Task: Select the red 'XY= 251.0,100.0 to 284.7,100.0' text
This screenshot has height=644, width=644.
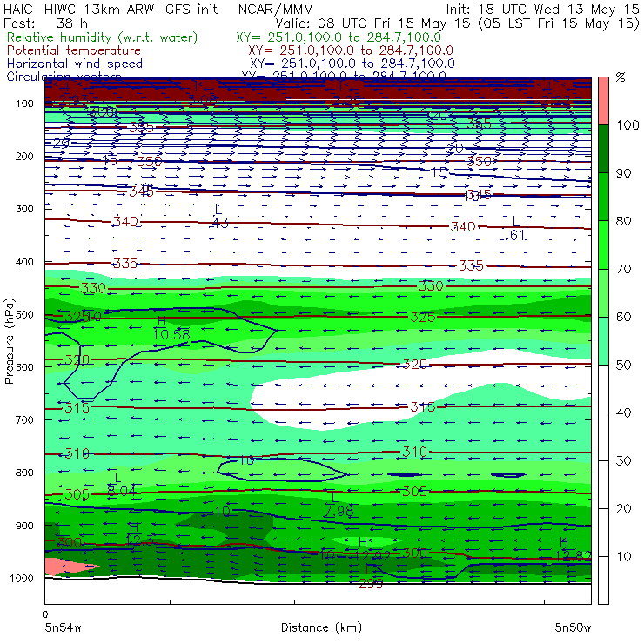Action: tap(351, 50)
